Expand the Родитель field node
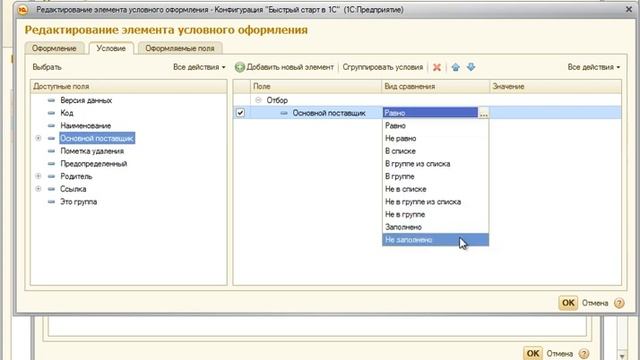 tap(38, 176)
